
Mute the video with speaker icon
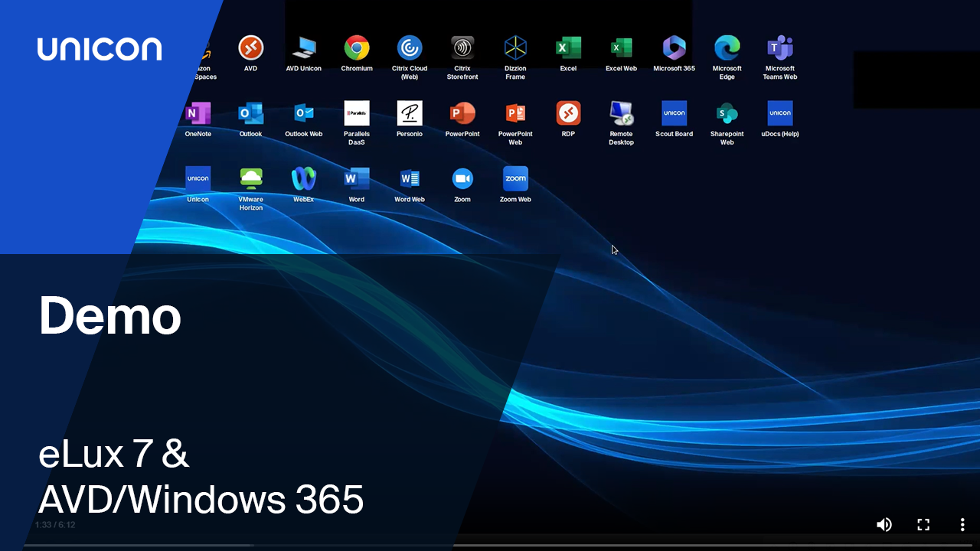[884, 524]
